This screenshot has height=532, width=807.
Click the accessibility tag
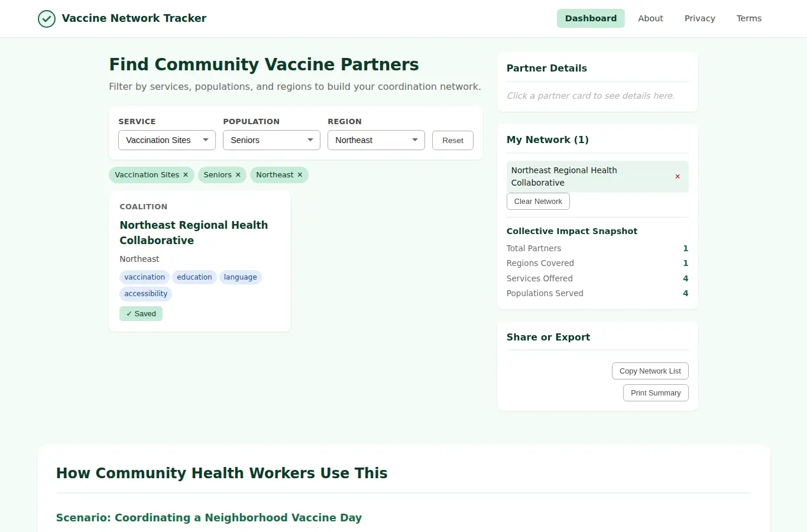pos(146,294)
